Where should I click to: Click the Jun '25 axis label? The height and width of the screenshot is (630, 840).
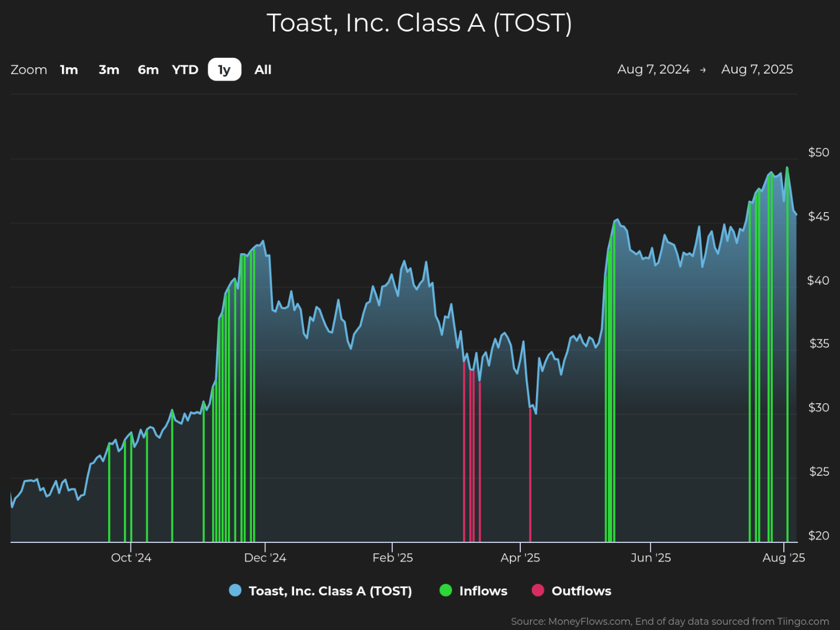pos(651,558)
